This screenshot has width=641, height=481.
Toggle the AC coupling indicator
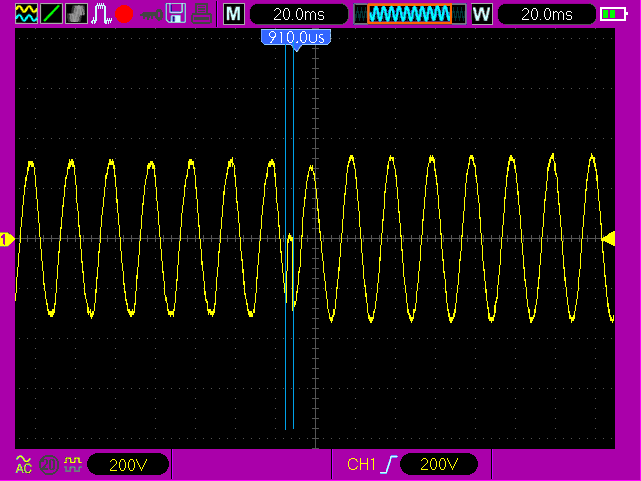point(24,464)
